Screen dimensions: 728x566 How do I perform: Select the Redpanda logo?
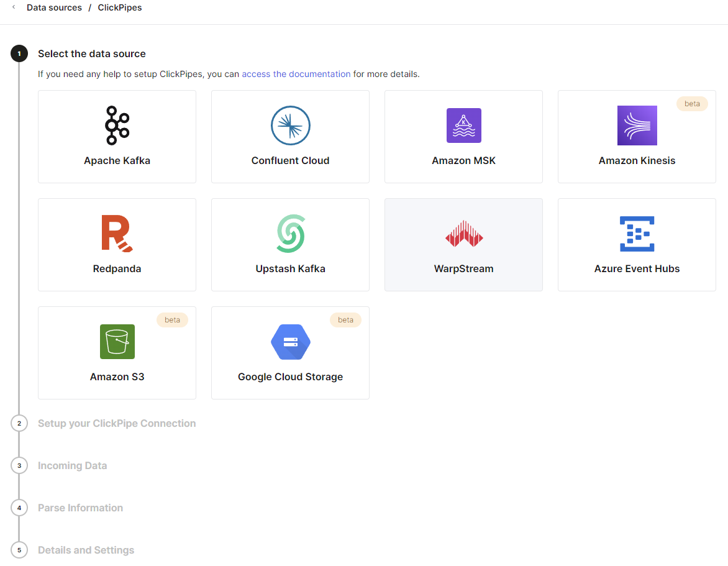tap(117, 234)
